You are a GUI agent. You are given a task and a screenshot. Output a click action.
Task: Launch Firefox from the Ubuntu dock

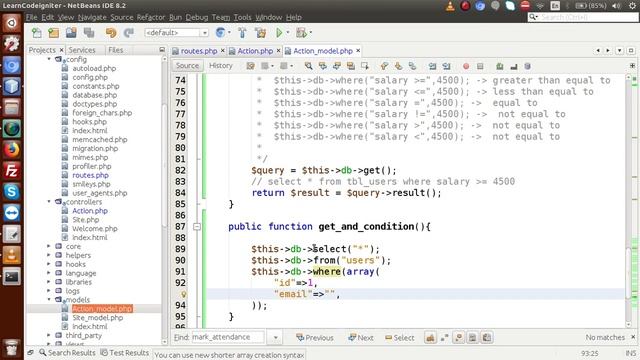click(11, 150)
